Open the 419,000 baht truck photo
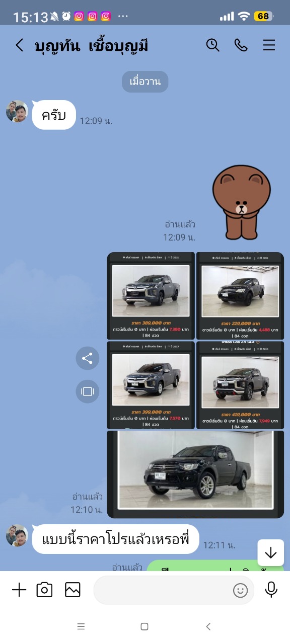This screenshot has height=644, width=290. pos(240,385)
